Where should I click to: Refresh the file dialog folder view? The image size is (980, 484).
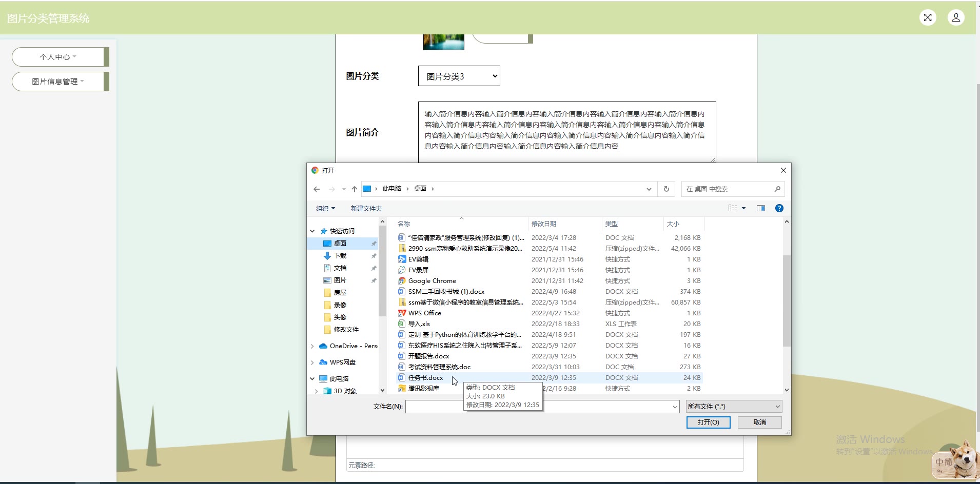coord(667,189)
